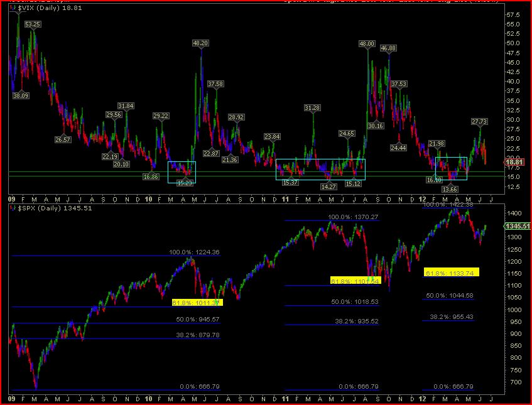
Task: Select the 16.86 VIX low label
Action: click(151, 176)
